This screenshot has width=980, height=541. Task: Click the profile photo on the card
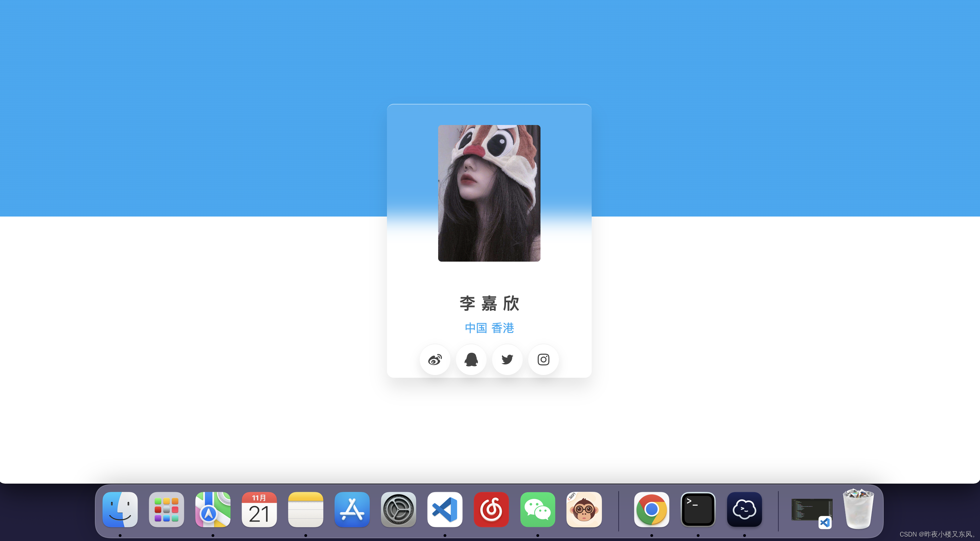489,193
